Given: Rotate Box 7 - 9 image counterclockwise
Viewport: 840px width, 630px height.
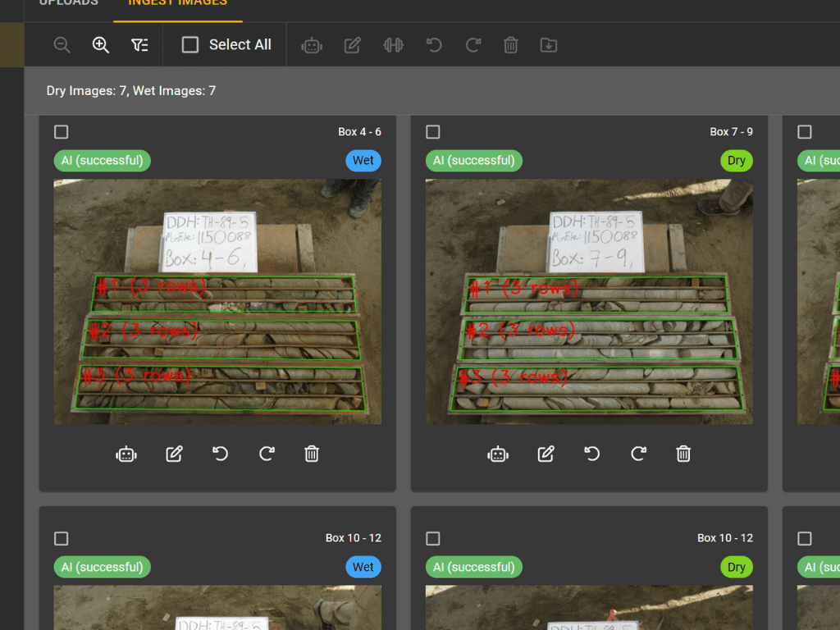Looking at the screenshot, I should pyautogui.click(x=592, y=454).
